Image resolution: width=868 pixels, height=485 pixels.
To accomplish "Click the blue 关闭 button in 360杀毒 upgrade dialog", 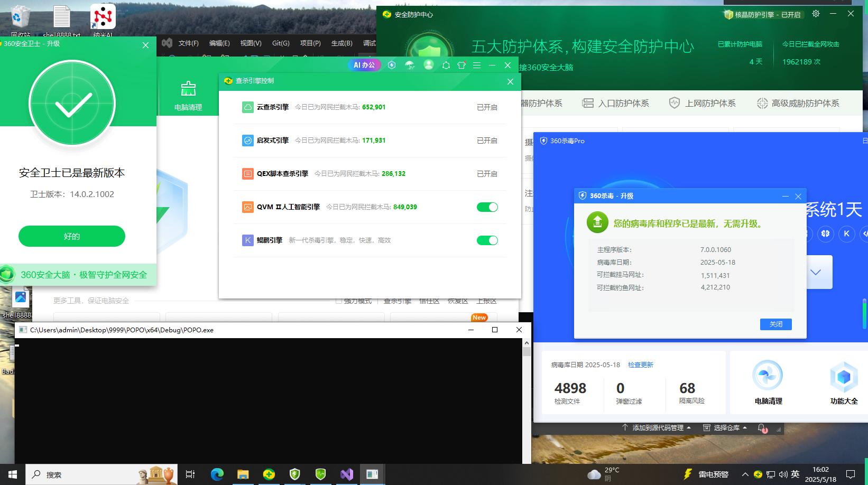I will (x=775, y=324).
